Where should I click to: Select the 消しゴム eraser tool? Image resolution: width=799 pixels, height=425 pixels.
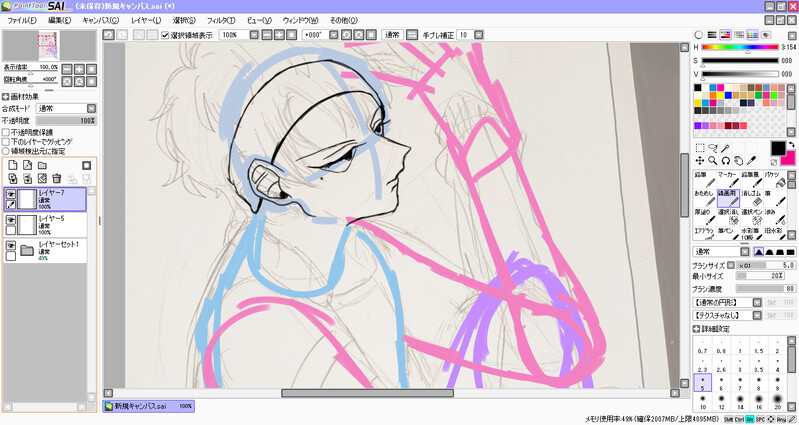click(751, 198)
